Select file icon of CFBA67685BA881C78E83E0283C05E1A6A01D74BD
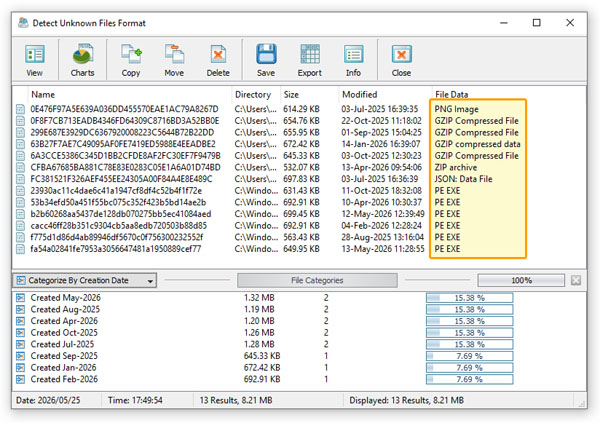The image size is (600, 423). tap(20, 168)
